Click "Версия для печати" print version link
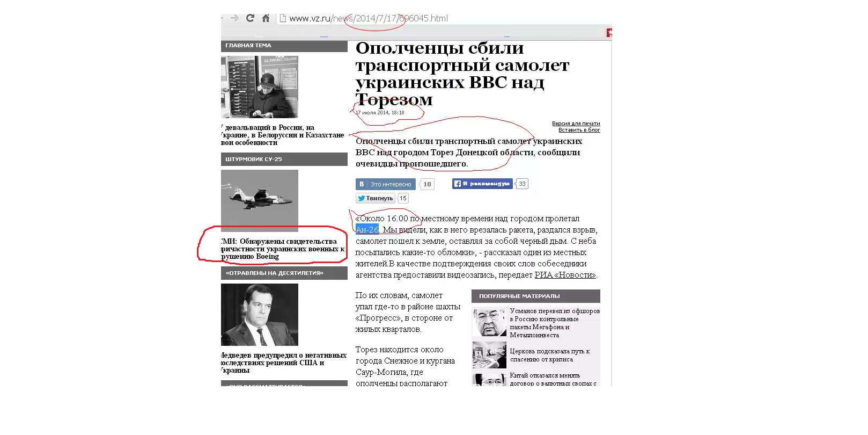 [576, 124]
